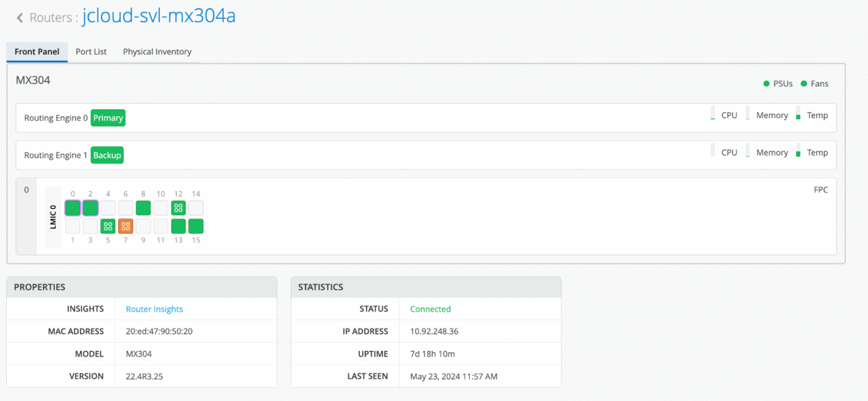Select port 0 on LMIC 0
This screenshot has width=868, height=401.
pos(73,208)
